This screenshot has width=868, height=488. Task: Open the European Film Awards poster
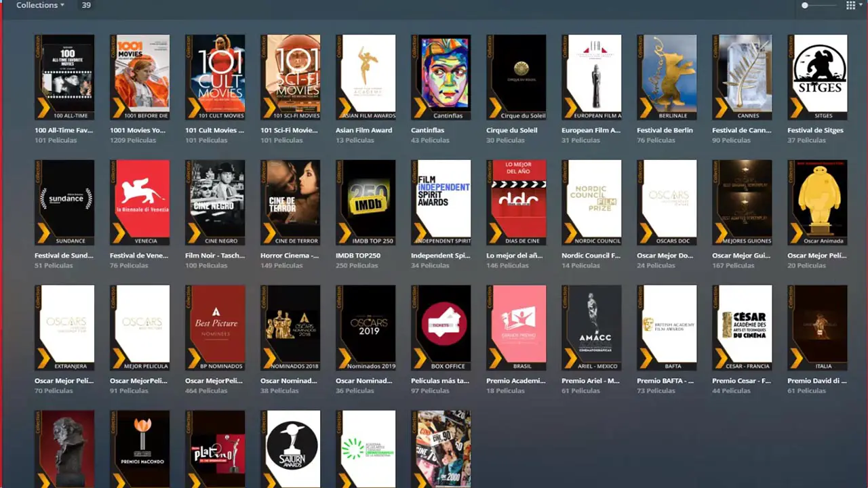pyautogui.click(x=591, y=77)
